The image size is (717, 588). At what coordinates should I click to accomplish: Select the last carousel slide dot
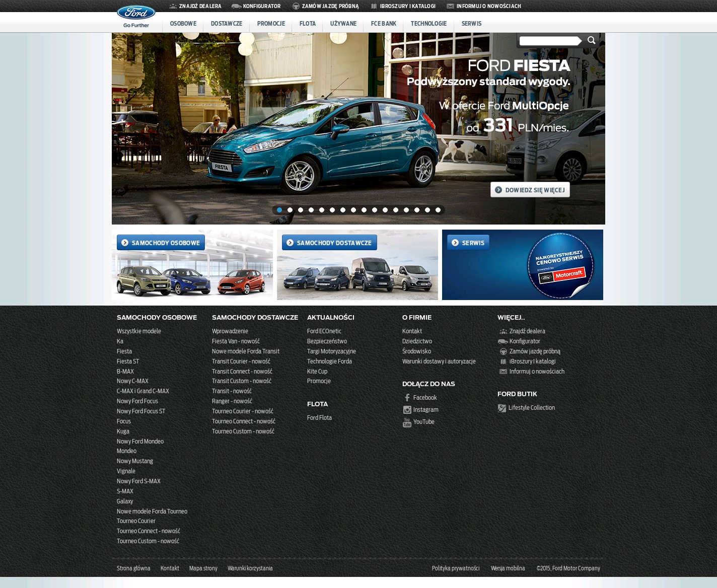click(438, 210)
